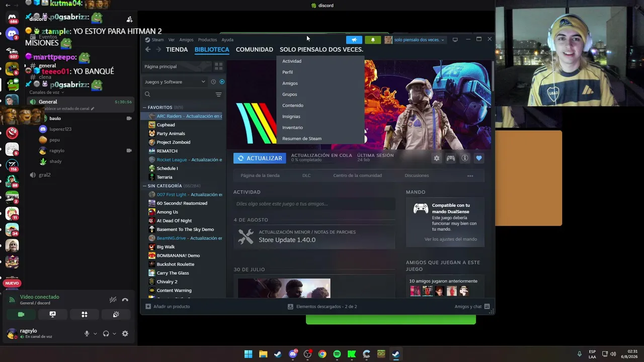This screenshot has width=644, height=362.
Task: Share screen in Discord voice panel
Action: pos(52,314)
